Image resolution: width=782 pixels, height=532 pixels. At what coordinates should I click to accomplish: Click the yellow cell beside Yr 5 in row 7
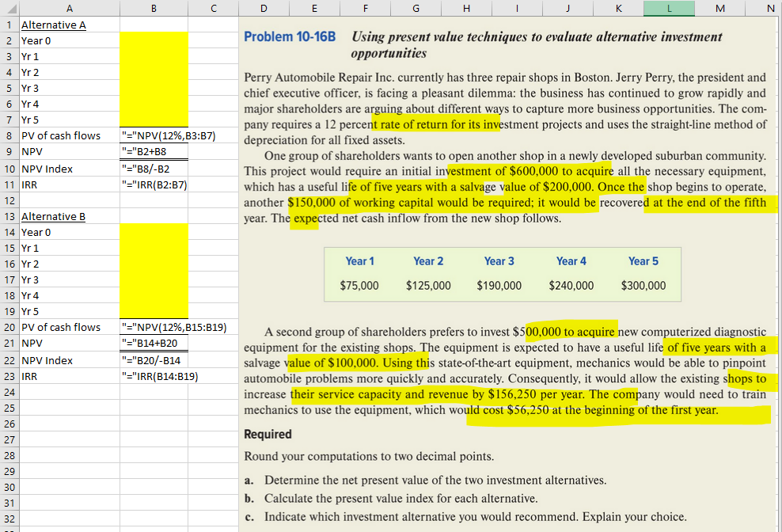pyautogui.click(x=154, y=120)
